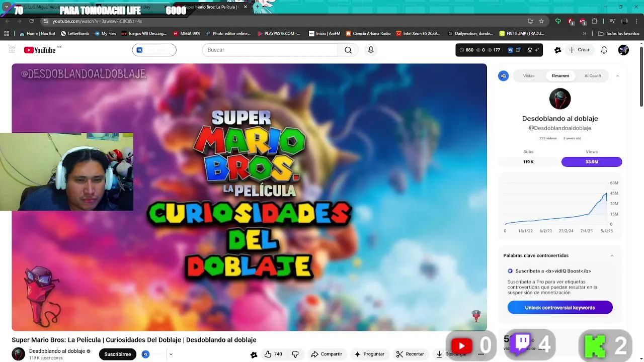The height and width of the screenshot is (362, 644).
Task: Collapse Palabras clave controvertidas section
Action: click(x=612, y=255)
